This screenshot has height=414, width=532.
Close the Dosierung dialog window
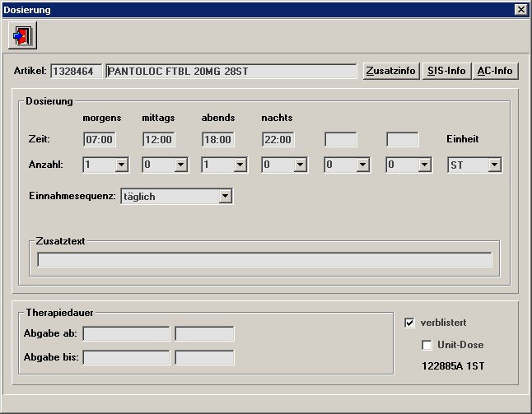520,9
